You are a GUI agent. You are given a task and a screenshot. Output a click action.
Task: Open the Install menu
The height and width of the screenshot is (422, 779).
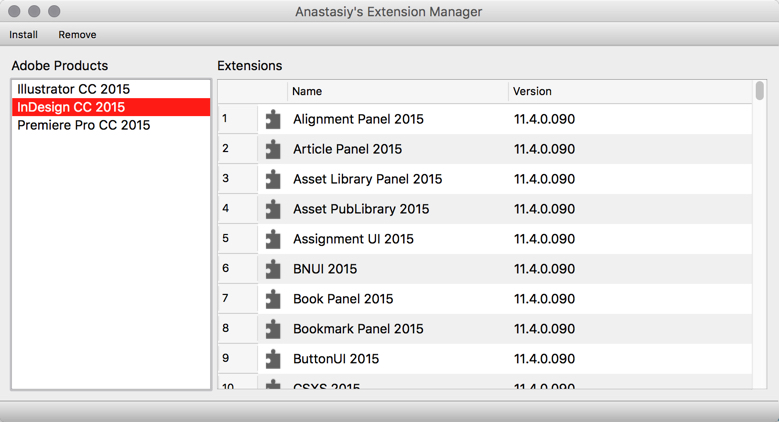23,35
